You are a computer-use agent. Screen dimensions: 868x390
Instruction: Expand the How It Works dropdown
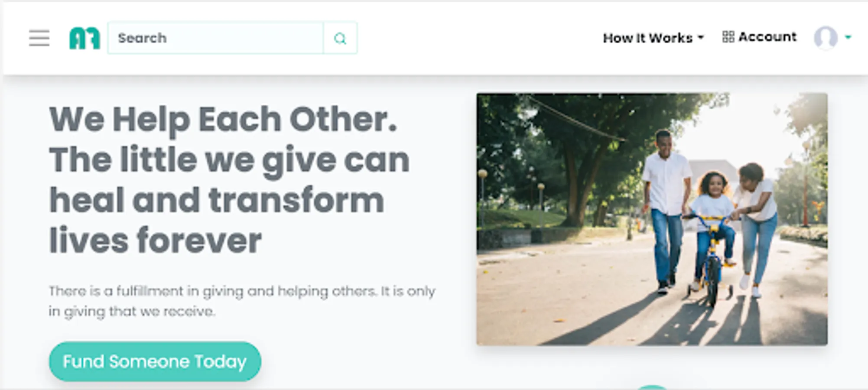653,38
